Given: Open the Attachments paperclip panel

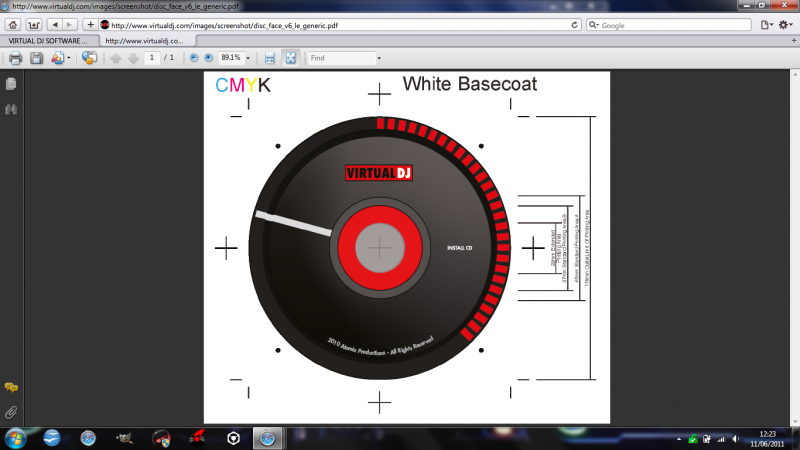Looking at the screenshot, I should pos(11,412).
